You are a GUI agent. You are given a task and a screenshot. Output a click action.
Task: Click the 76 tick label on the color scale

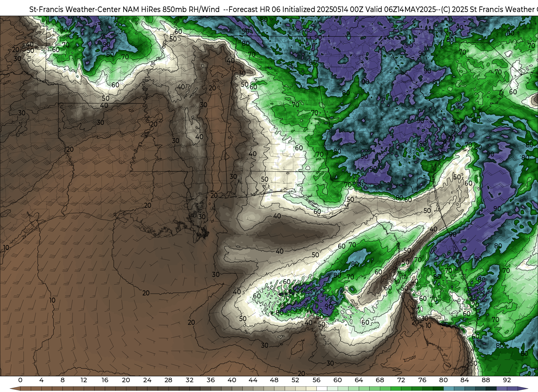[x=422, y=380]
